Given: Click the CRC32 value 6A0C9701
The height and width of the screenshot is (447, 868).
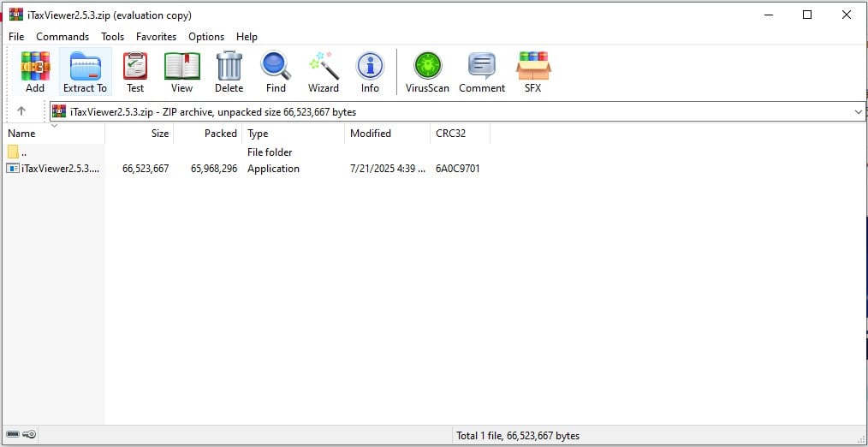Looking at the screenshot, I should click(458, 169).
